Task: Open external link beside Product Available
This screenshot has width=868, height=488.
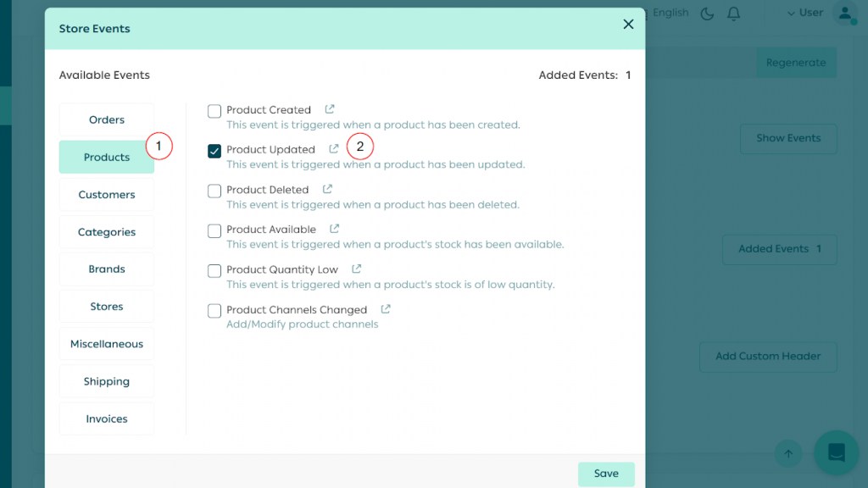Action: (x=335, y=229)
